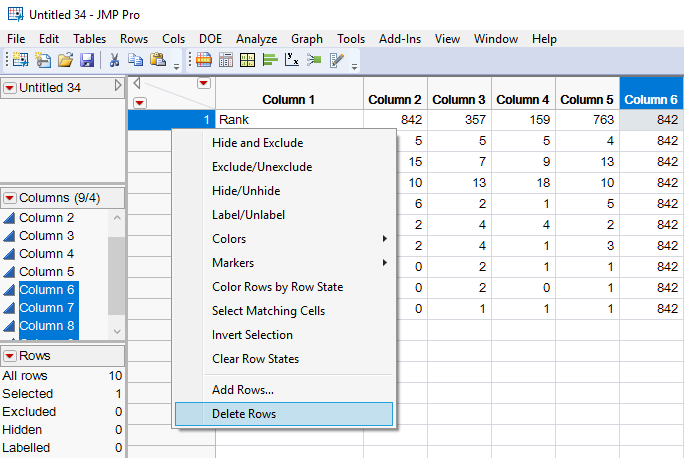Open the Cols menu

(x=174, y=39)
